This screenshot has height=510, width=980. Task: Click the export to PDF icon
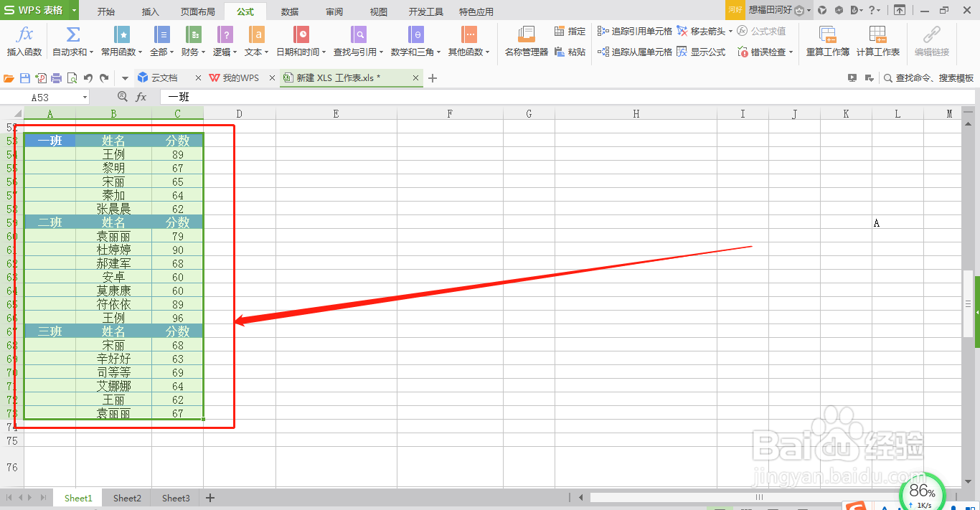(x=41, y=78)
